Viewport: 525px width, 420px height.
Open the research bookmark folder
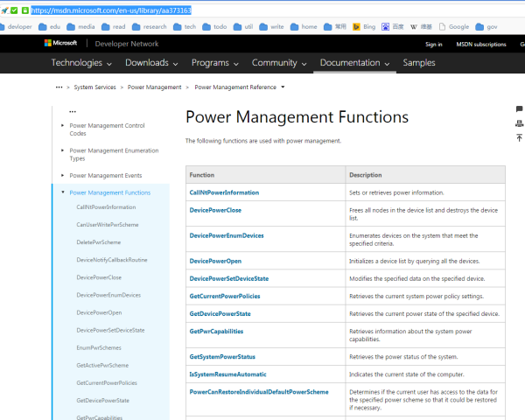pos(150,26)
